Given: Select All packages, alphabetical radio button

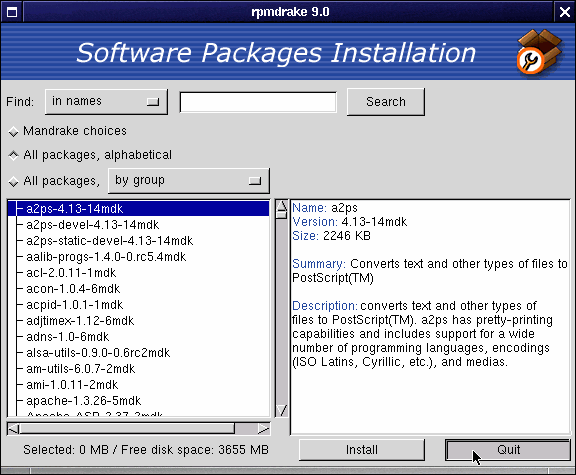Looking at the screenshot, I should pyautogui.click(x=14, y=155).
